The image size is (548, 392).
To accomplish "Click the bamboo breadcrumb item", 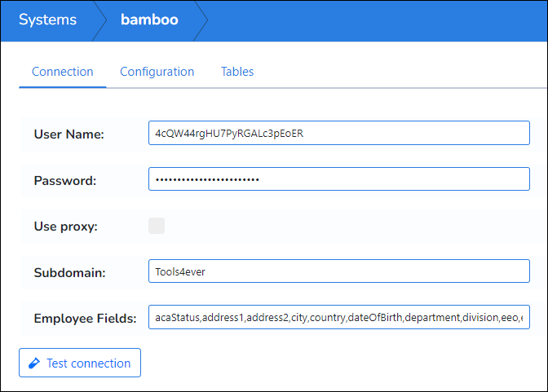I will pyautogui.click(x=150, y=20).
